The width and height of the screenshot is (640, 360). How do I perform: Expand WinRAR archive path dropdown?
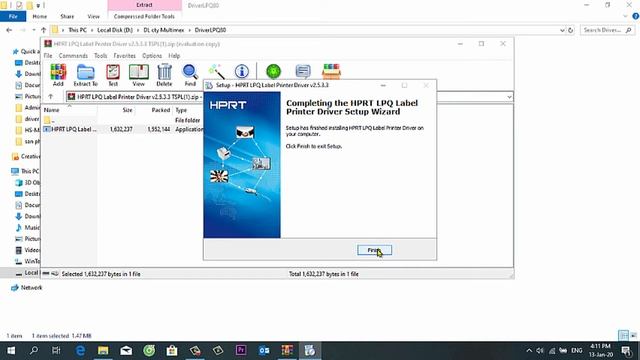(509, 97)
